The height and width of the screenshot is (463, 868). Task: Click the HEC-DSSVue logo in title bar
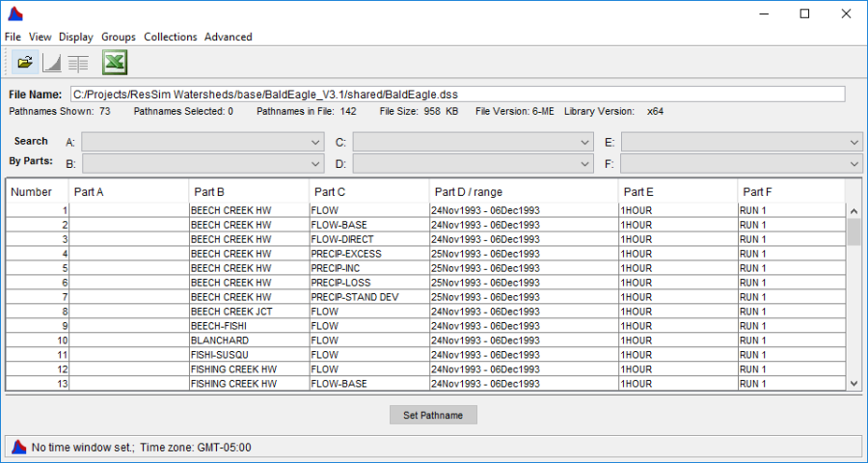14,14
